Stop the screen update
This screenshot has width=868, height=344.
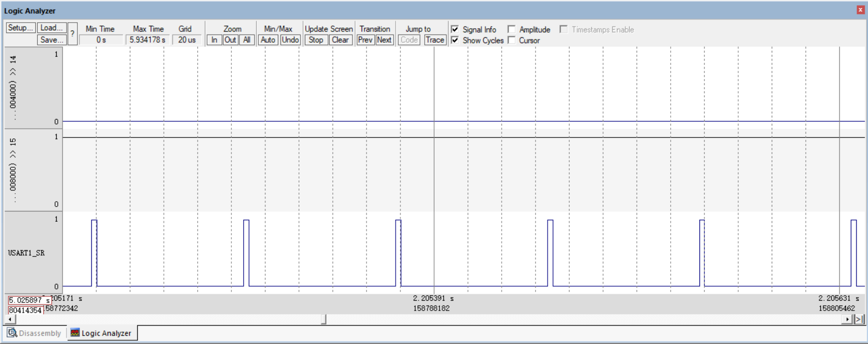[316, 39]
